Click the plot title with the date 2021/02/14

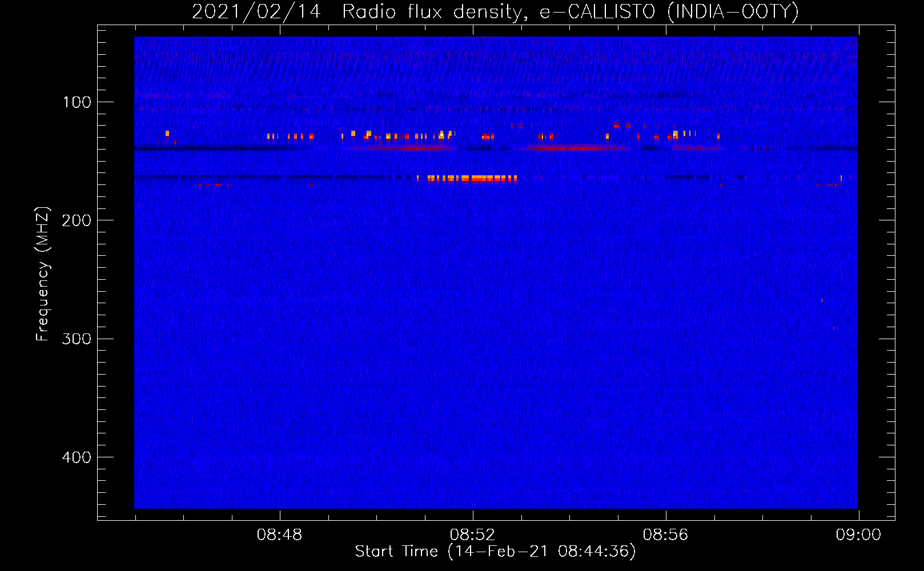495,11
